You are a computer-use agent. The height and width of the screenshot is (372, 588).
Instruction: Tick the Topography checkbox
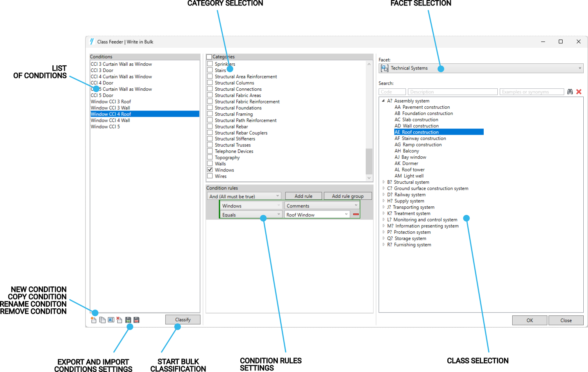tap(210, 157)
